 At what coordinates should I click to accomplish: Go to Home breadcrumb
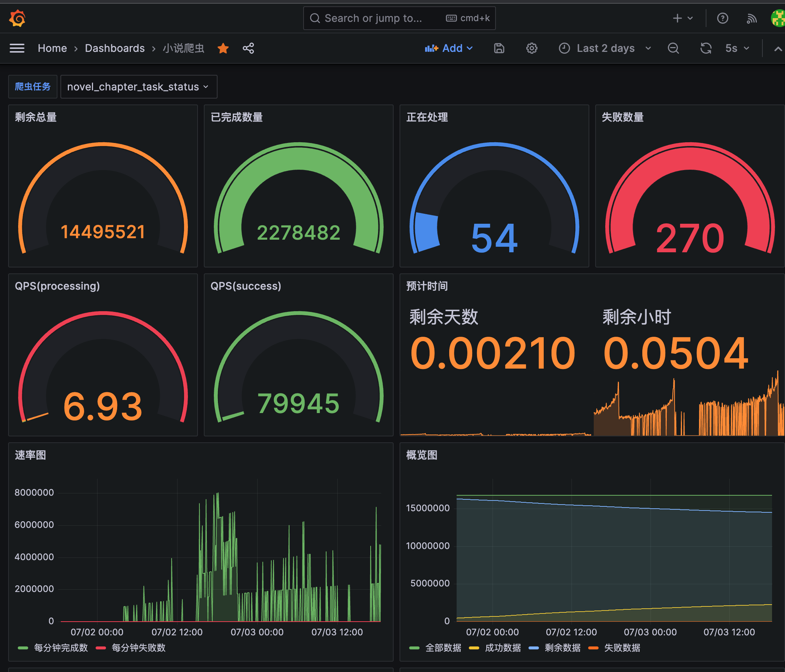tap(52, 48)
